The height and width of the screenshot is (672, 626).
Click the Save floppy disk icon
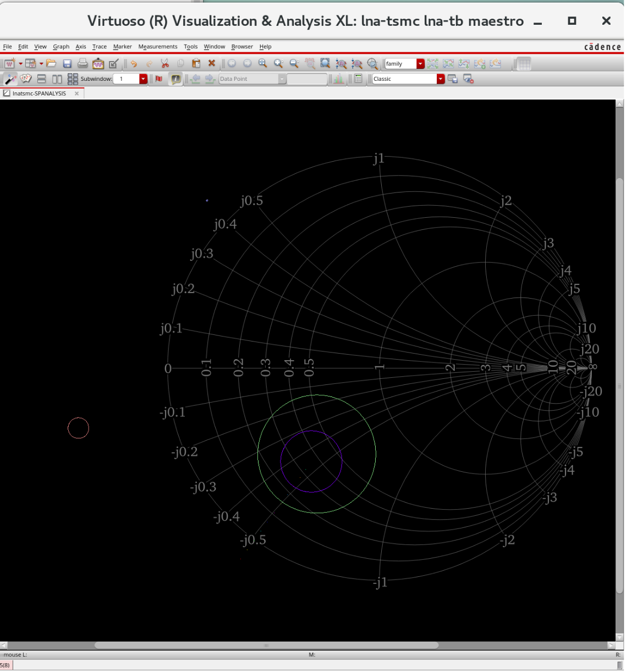coord(67,64)
